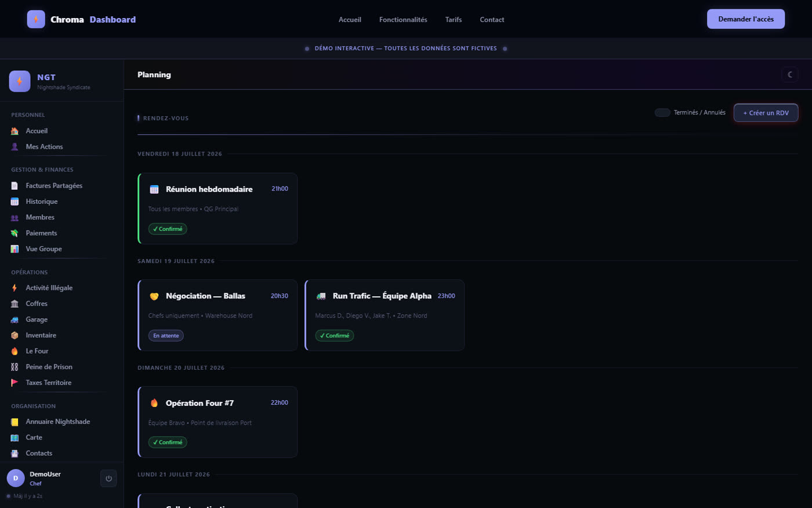The width and height of the screenshot is (812, 508).
Task: Click the Carte map icon
Action: (x=14, y=437)
